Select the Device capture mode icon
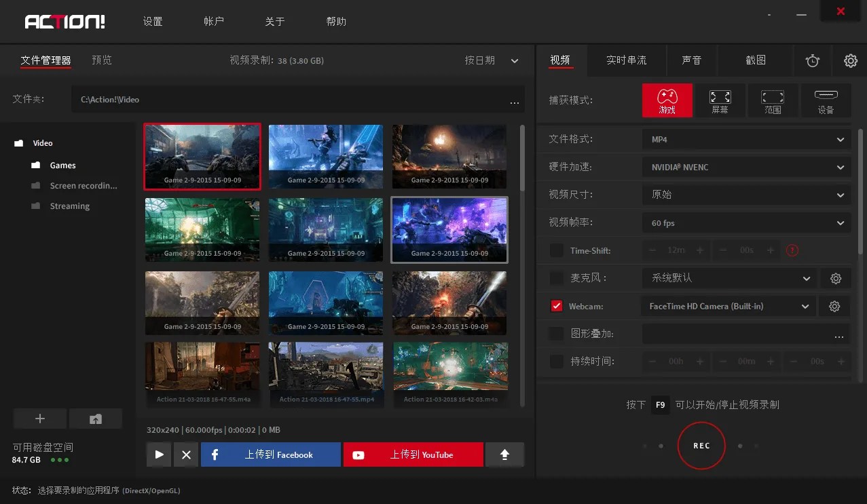The width and height of the screenshot is (867, 504). (x=826, y=100)
